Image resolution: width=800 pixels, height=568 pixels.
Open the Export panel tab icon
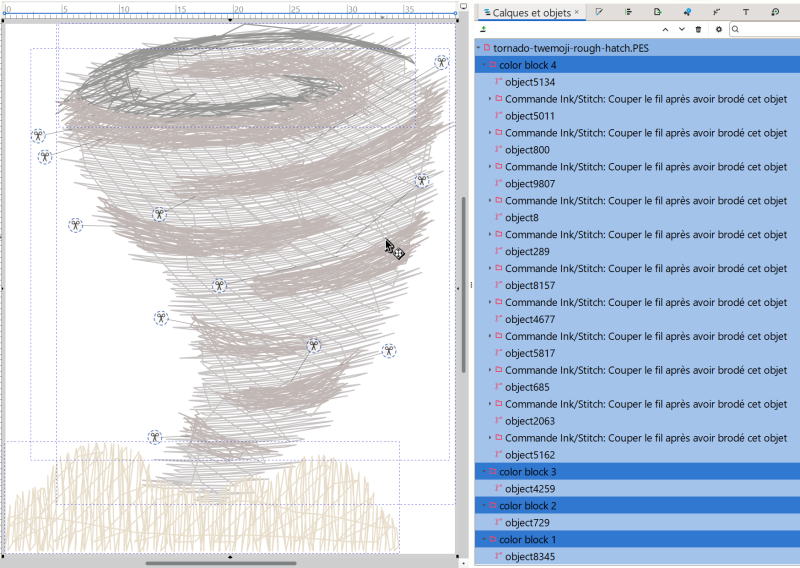pos(658,12)
